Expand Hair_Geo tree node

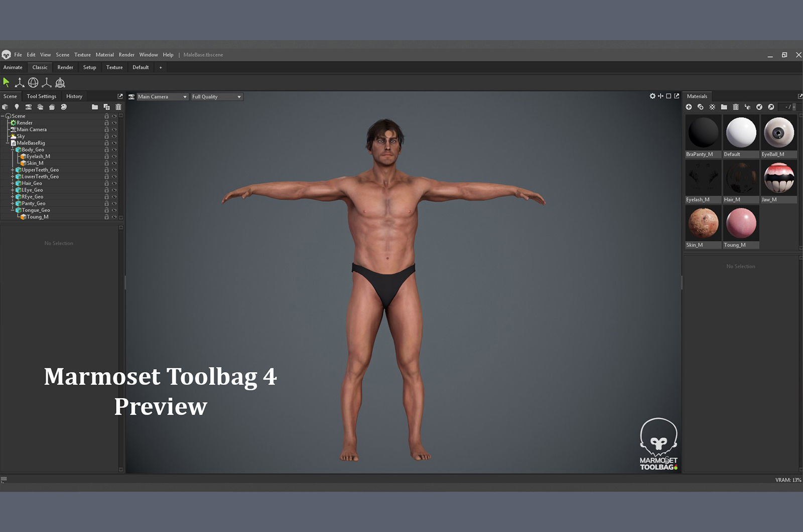[x=13, y=183]
